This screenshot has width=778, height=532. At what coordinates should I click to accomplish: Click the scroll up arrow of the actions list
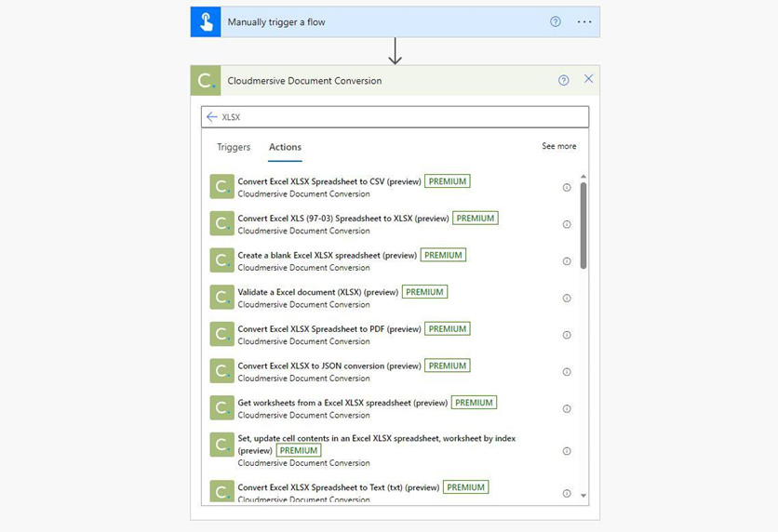[583, 177]
